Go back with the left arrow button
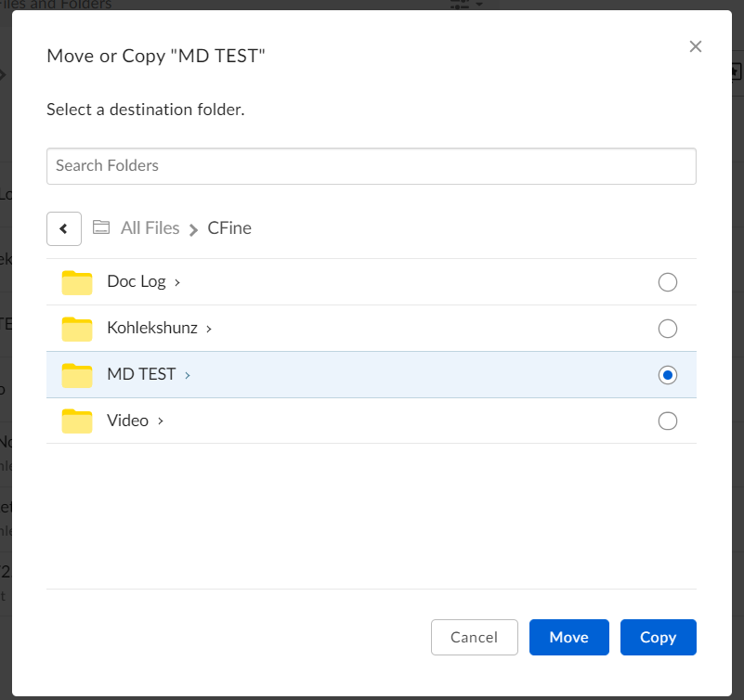 [x=64, y=228]
